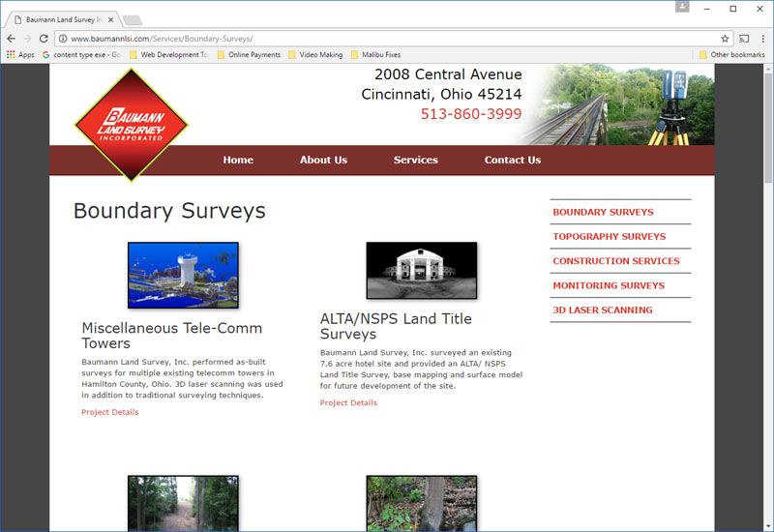
Task: Open Services navigation item
Action: pyautogui.click(x=416, y=160)
